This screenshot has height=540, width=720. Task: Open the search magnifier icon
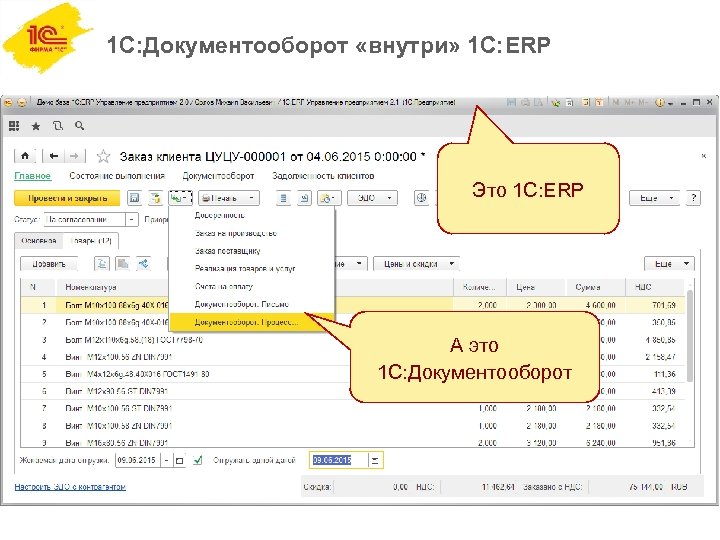(79, 126)
